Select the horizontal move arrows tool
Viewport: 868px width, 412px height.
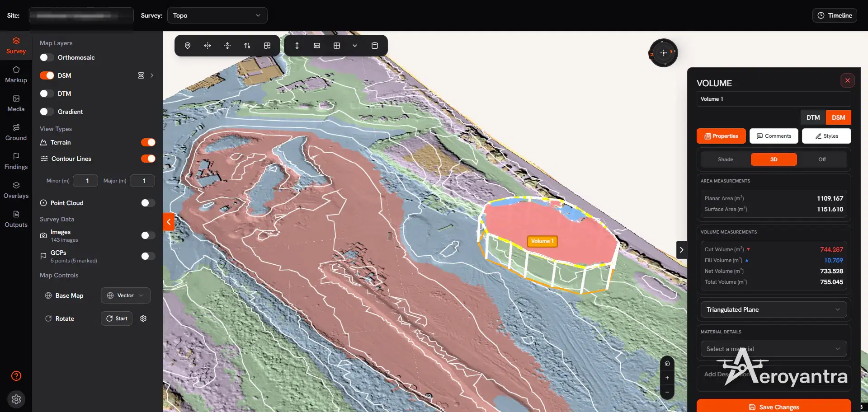click(x=208, y=46)
